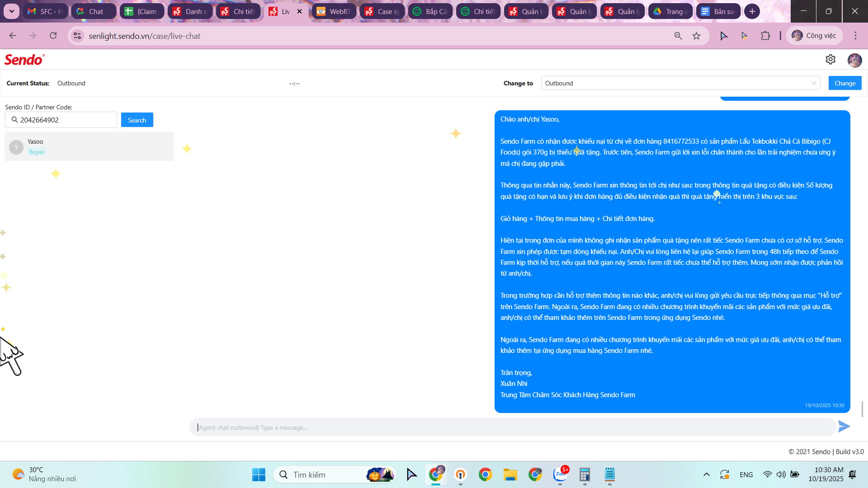This screenshot has height=488, width=868.
Task: Open the tab search dropdown arrow
Action: [x=11, y=11]
